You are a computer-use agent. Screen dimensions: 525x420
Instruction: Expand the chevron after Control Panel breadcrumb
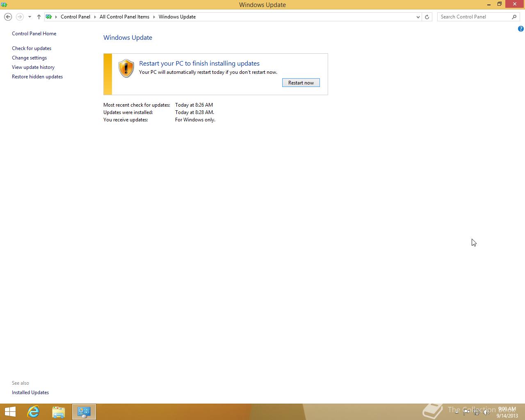95,17
